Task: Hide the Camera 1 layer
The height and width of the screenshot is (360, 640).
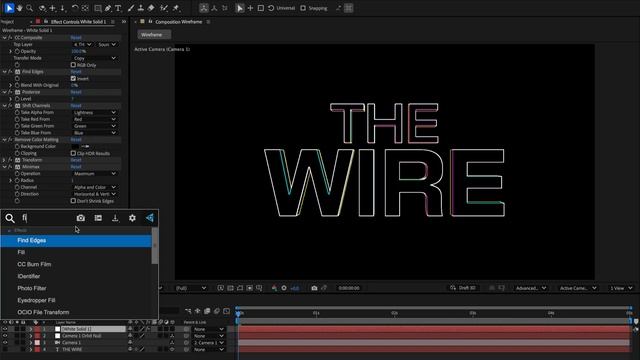Action: point(5,342)
